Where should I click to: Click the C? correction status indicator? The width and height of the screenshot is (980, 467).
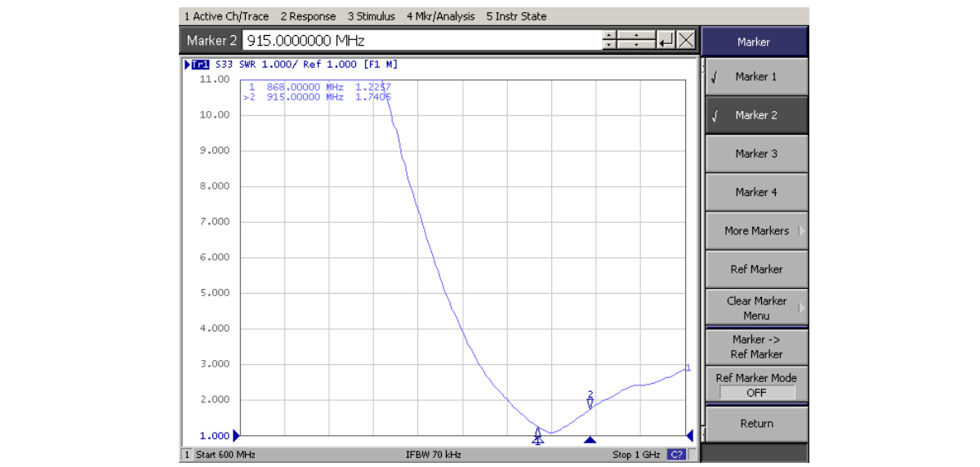click(677, 454)
